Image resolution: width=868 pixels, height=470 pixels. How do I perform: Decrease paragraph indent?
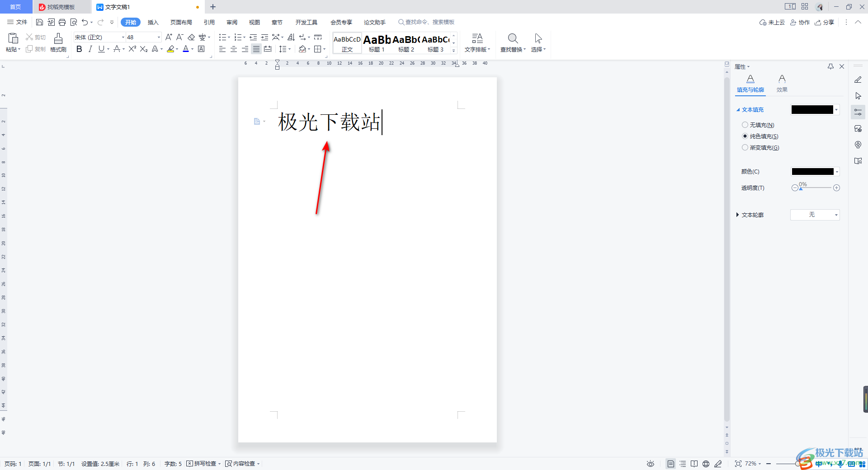coord(253,37)
